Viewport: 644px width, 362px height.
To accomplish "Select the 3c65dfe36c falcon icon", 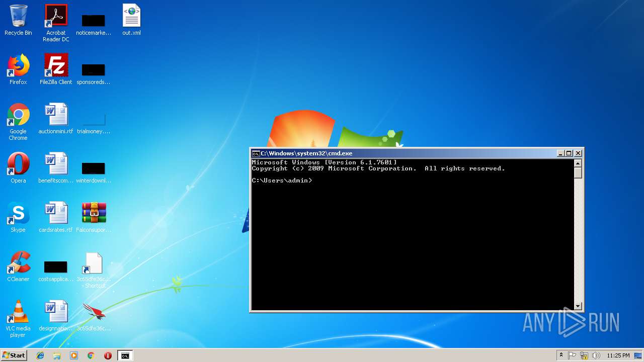I will [94, 316].
